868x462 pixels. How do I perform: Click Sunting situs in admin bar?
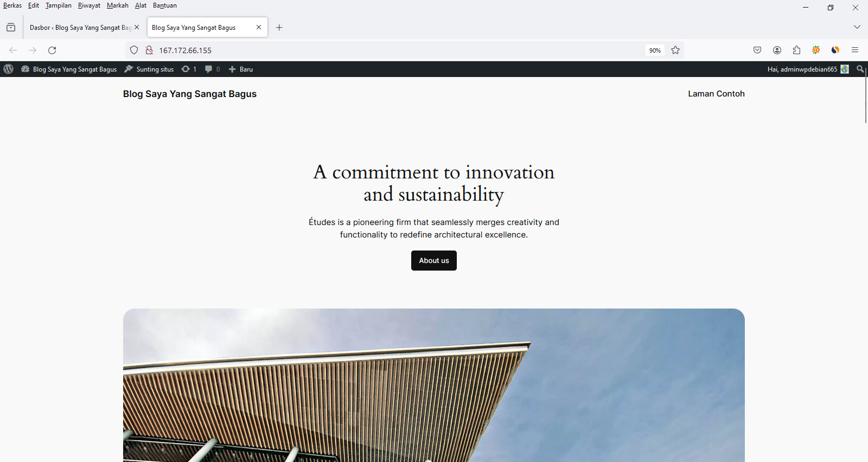[x=149, y=69]
